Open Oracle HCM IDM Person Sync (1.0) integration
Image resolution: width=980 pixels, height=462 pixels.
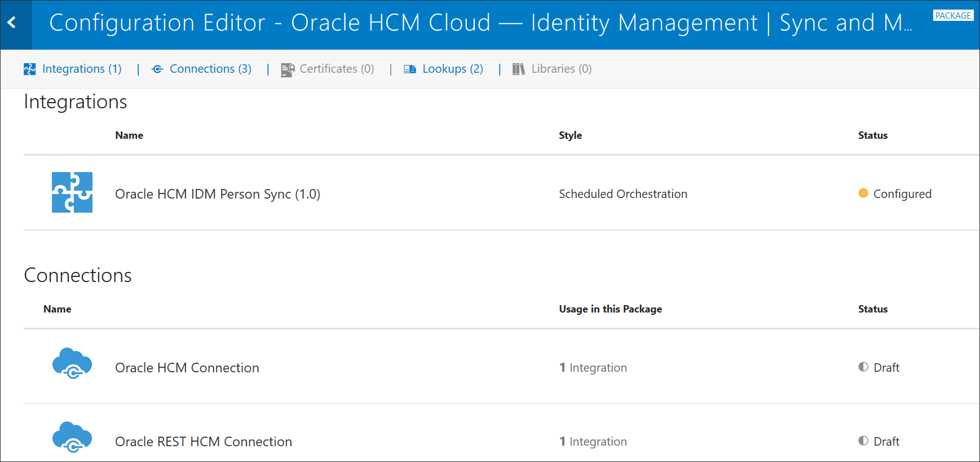(x=218, y=194)
